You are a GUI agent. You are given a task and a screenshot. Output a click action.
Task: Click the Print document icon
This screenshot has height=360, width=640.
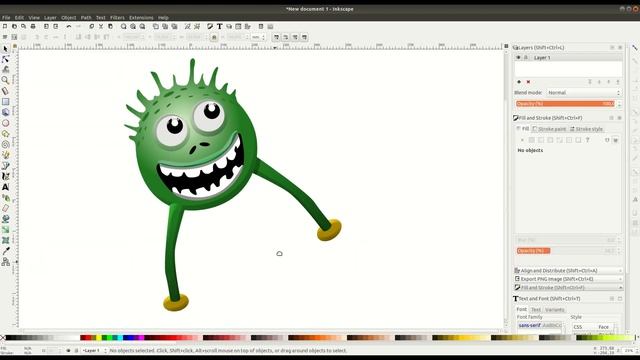coord(33,26)
